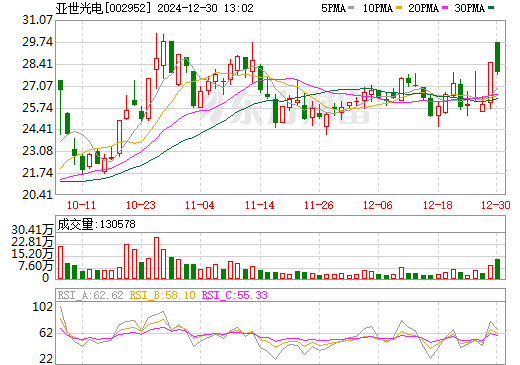This screenshot has height=365, width=520.
Task: Click the RSI_C:55.33 indicator label
Action: (235, 295)
